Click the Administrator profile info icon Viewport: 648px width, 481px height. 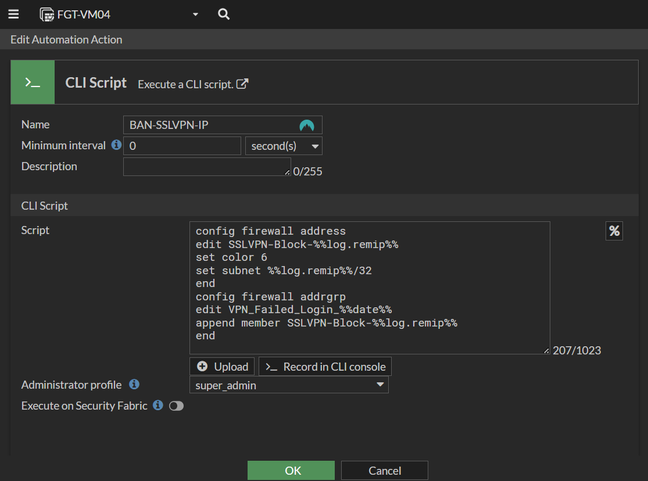pos(134,384)
